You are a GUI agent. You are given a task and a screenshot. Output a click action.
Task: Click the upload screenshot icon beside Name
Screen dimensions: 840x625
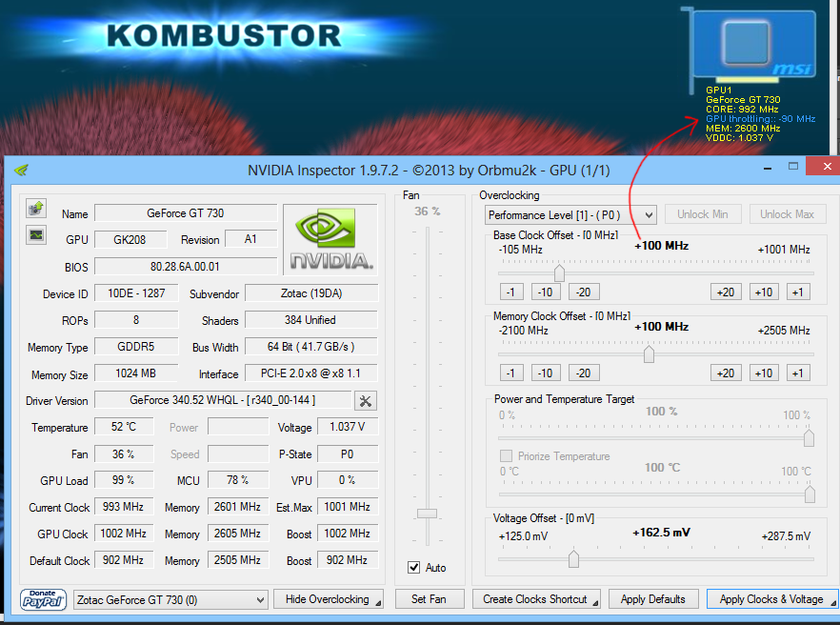tap(36, 208)
